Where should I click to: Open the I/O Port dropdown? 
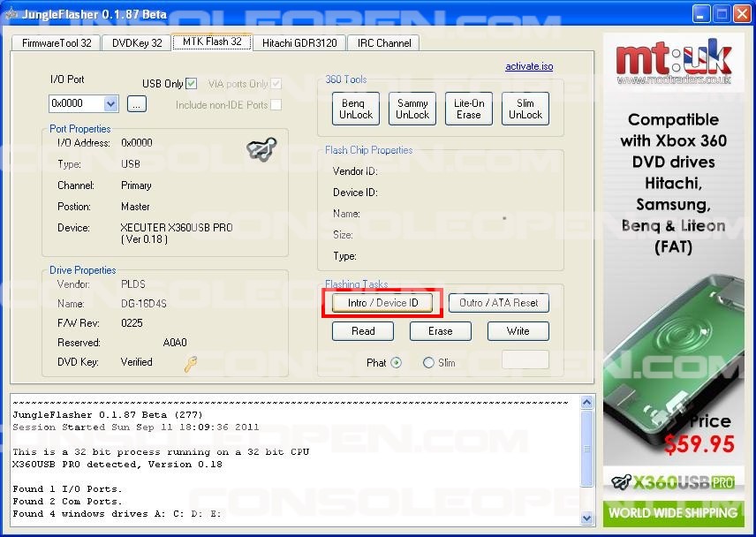(x=111, y=103)
